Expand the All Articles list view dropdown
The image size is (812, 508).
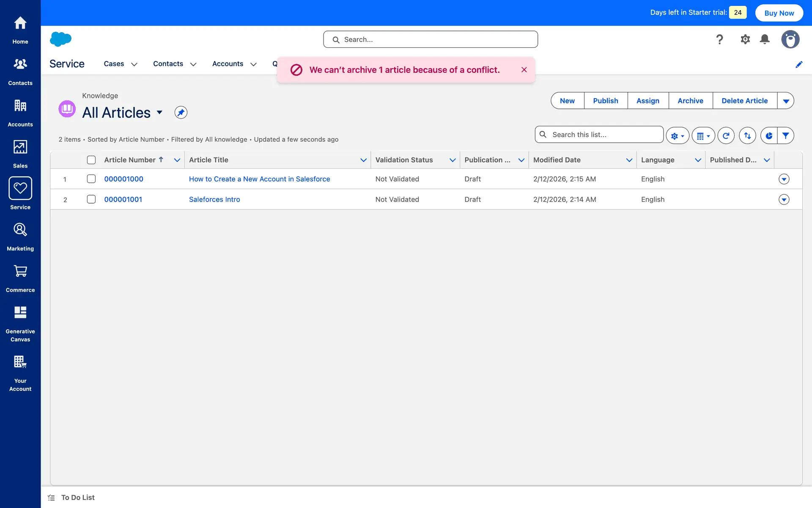(x=159, y=113)
